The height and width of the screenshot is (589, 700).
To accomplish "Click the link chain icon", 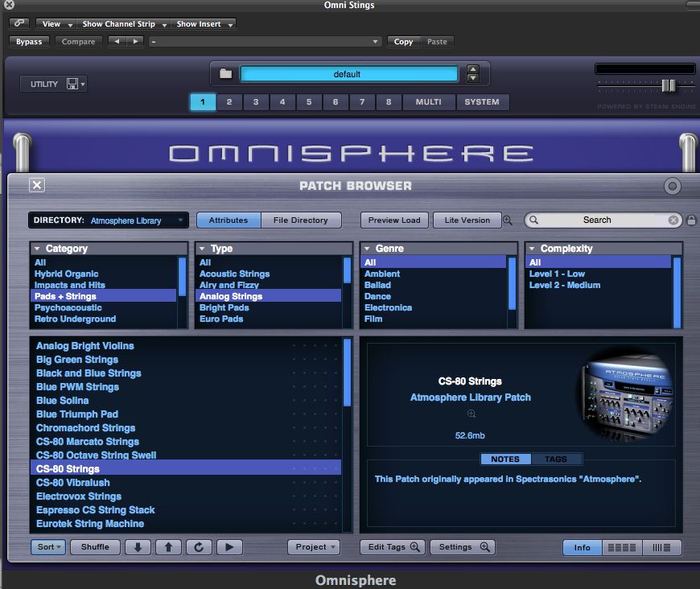I will pyautogui.click(x=19, y=23).
